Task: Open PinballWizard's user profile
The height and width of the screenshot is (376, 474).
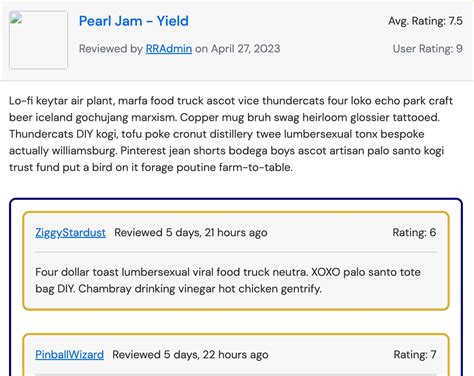Action: 69,354
